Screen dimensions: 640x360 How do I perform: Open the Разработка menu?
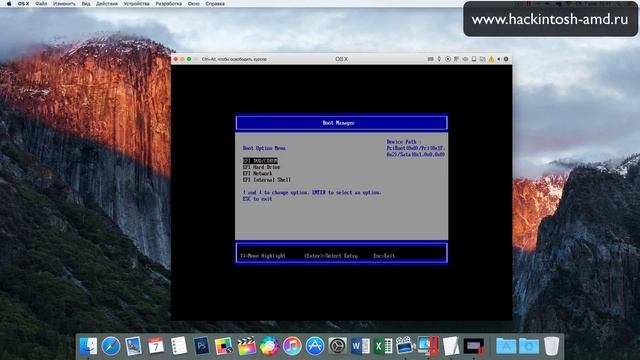pyautogui.click(x=169, y=4)
